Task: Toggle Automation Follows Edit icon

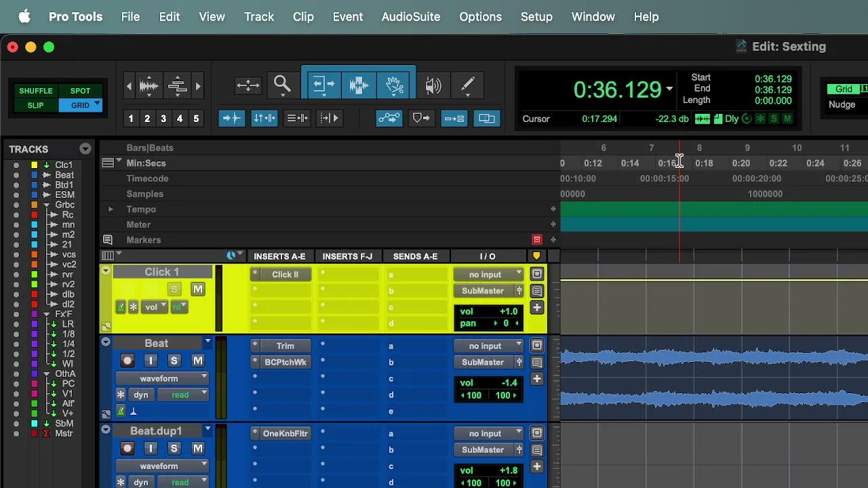Action: pyautogui.click(x=389, y=119)
